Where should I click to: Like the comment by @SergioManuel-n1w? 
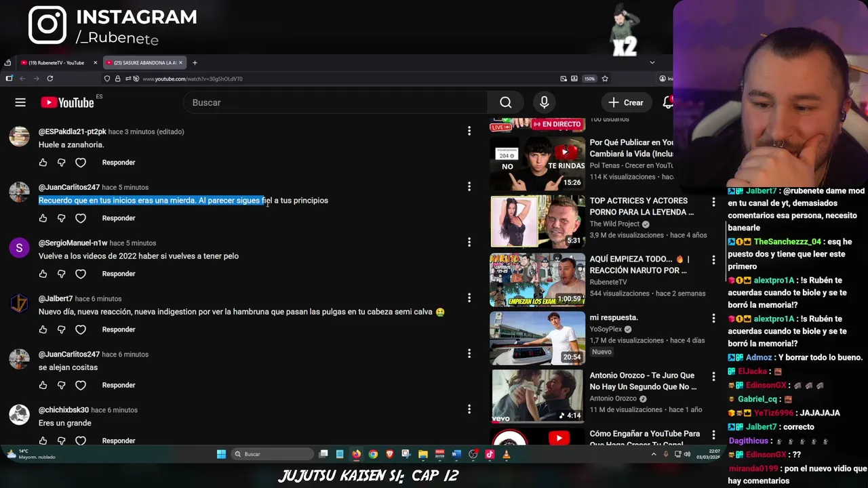43,274
